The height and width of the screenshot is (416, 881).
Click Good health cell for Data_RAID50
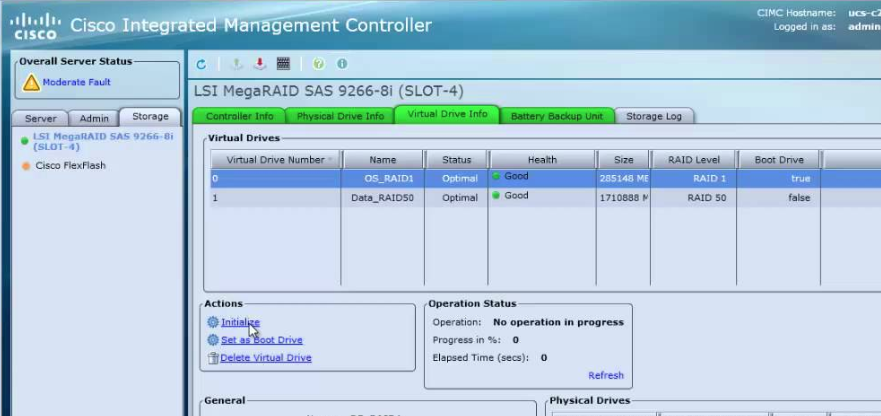click(542, 198)
